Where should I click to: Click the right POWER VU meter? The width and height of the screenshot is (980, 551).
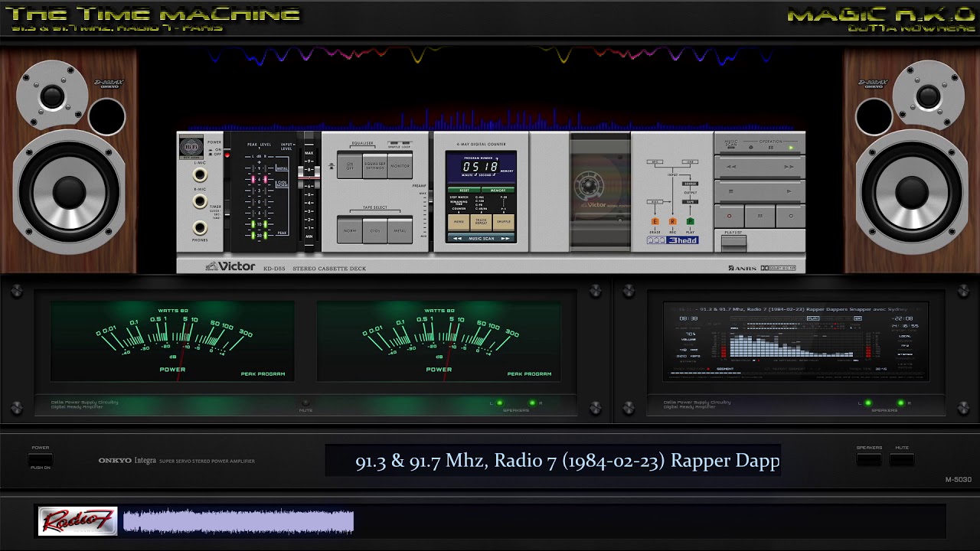(x=439, y=341)
